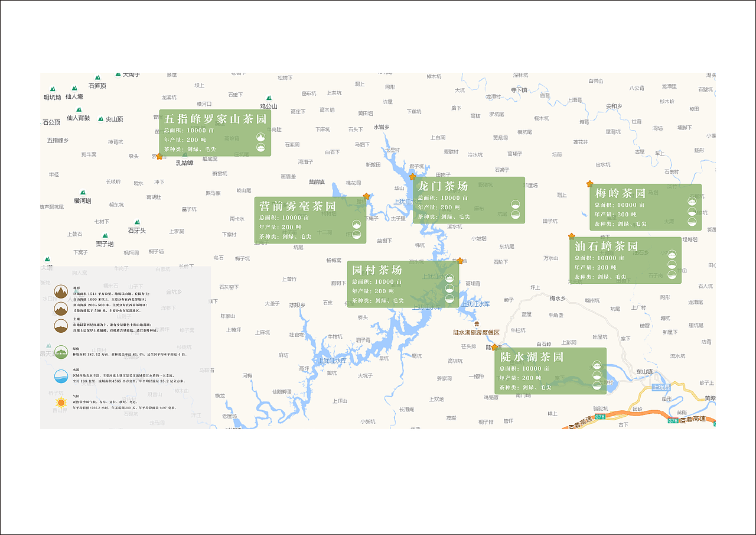756x535 pixels.
Task: Click the 乳姑嶂 peak label
Action: pyautogui.click(x=184, y=162)
